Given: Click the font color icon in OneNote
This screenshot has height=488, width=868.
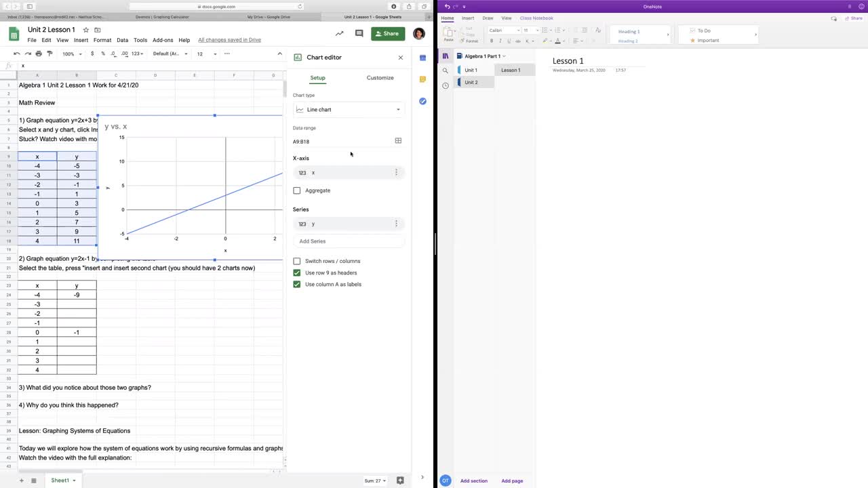Looking at the screenshot, I should [x=557, y=41].
